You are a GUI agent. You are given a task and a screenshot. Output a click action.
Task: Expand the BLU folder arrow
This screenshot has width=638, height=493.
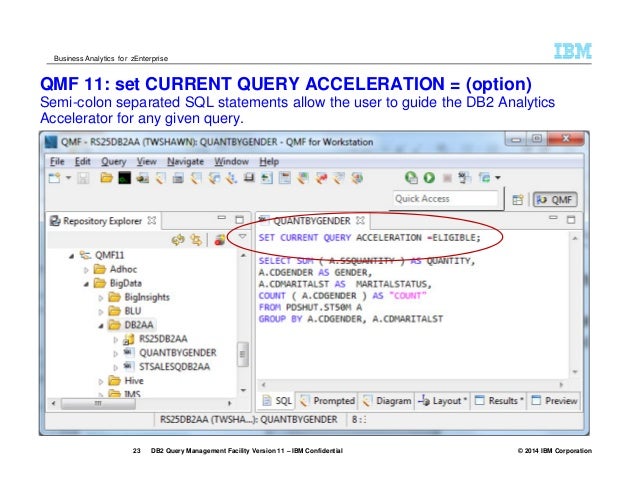101,312
